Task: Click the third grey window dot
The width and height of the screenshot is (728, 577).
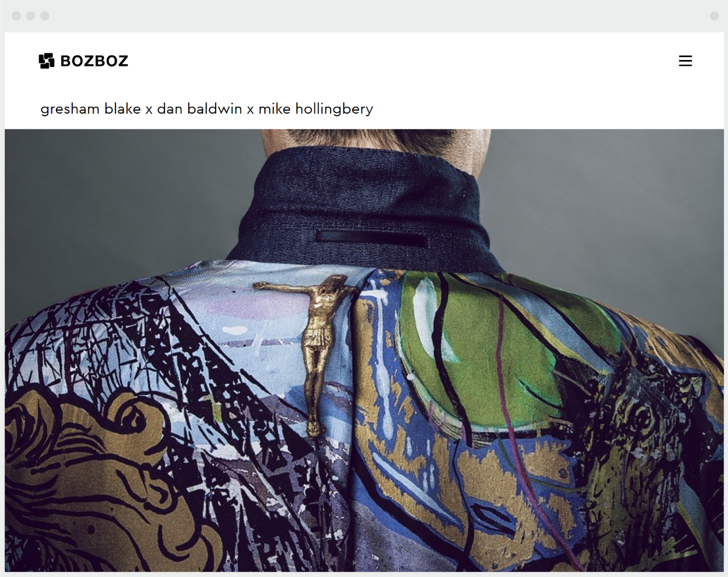Action: [x=45, y=16]
